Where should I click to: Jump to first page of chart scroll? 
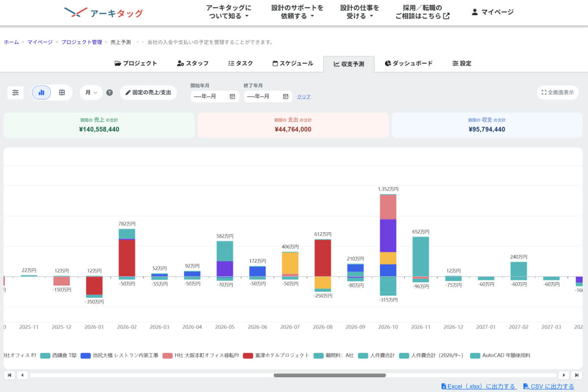pos(9,375)
